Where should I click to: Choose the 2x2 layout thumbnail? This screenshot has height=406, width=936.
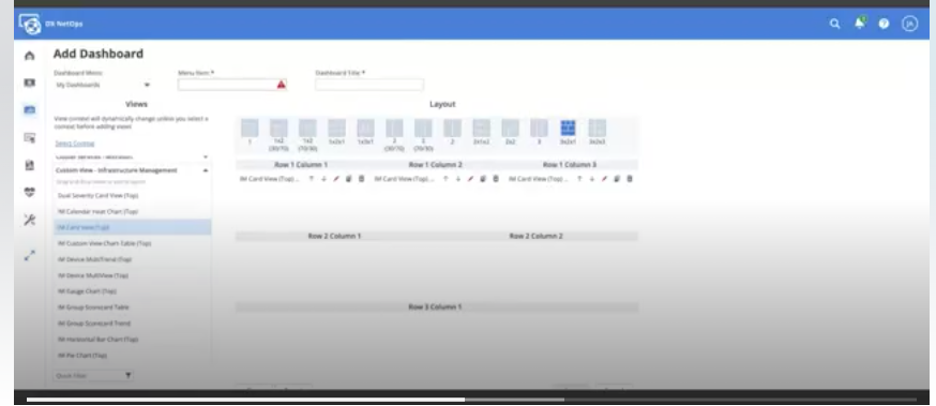click(510, 130)
